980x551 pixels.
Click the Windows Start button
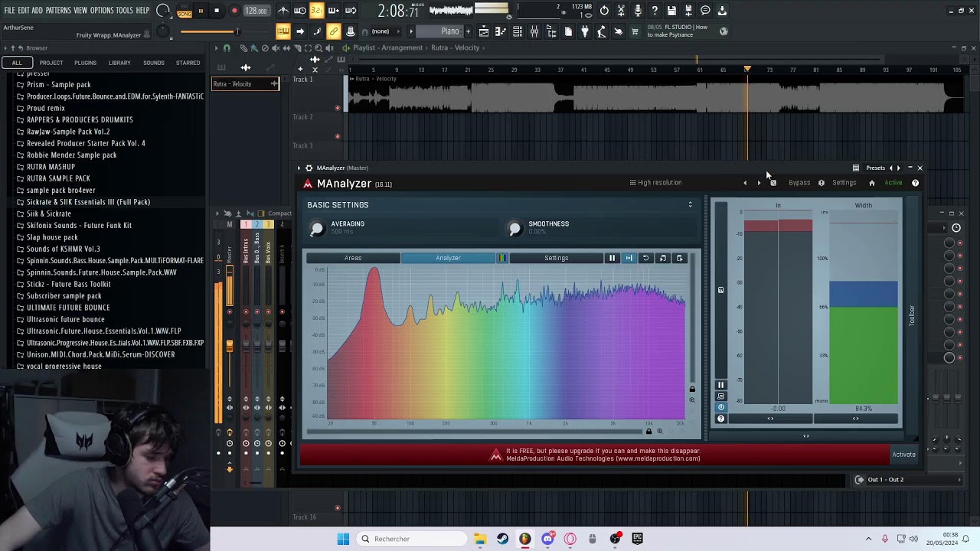343,539
